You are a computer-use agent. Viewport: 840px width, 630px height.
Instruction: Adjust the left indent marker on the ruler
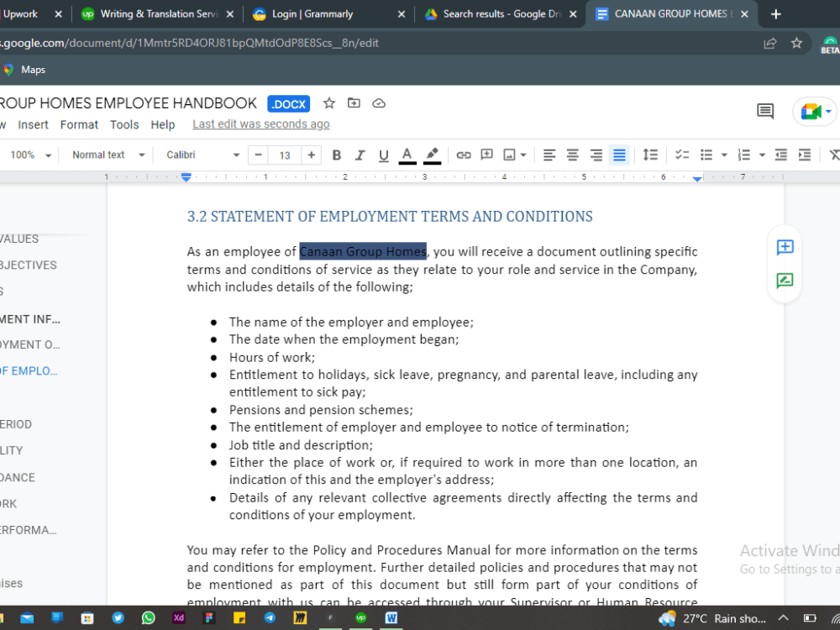click(186, 178)
